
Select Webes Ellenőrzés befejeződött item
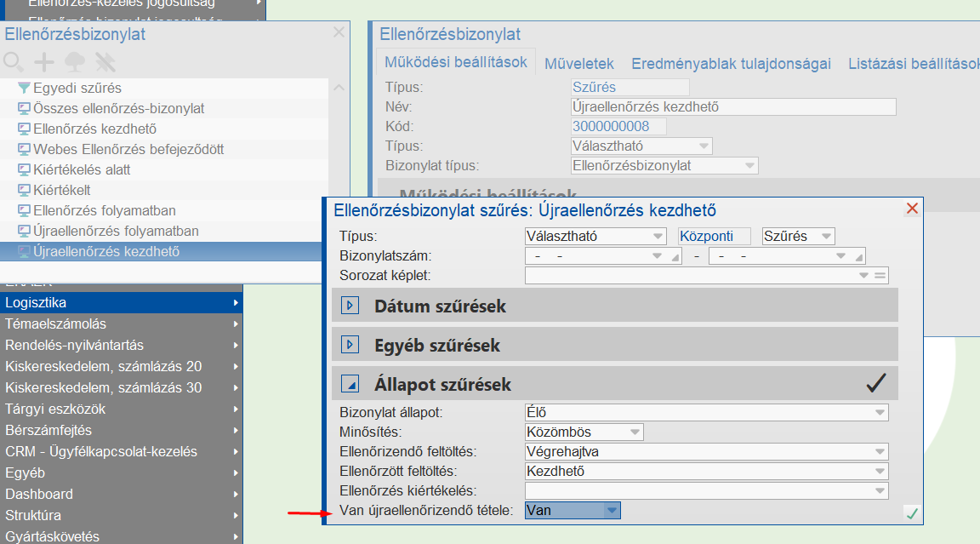point(164,150)
